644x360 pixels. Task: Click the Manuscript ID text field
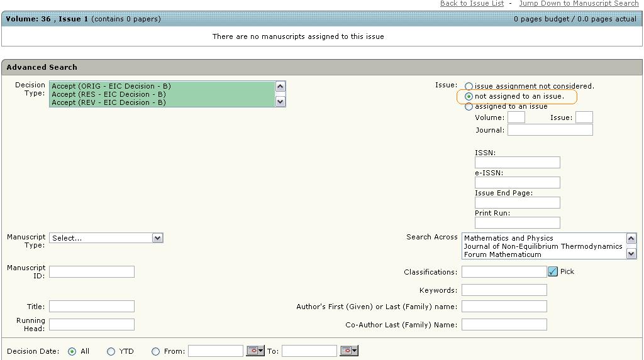[x=92, y=271]
